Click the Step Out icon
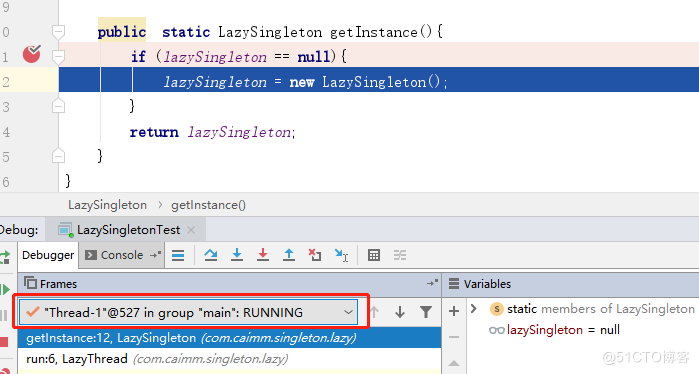The height and width of the screenshot is (374, 699). pos(289,255)
